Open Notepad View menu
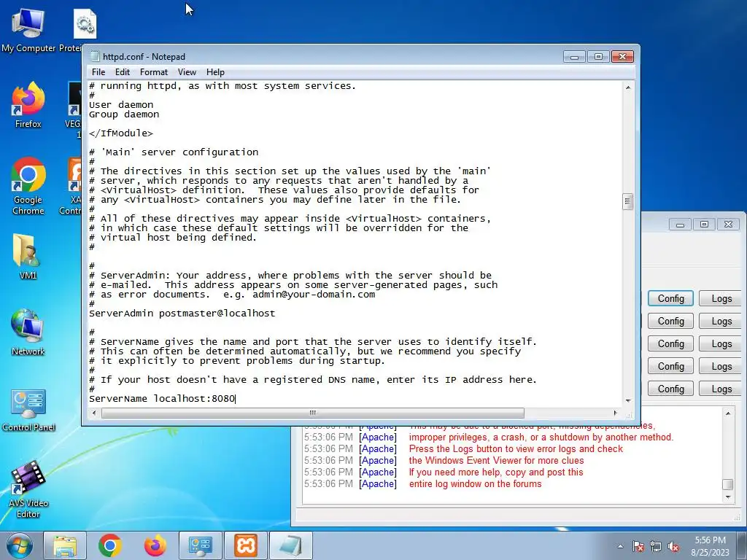 click(187, 72)
